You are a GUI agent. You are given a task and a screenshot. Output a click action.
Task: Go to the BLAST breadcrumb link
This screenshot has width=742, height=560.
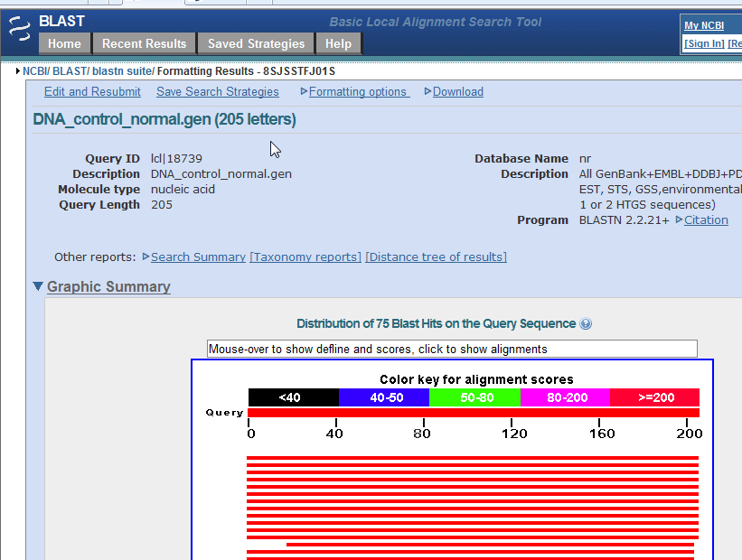click(69, 71)
